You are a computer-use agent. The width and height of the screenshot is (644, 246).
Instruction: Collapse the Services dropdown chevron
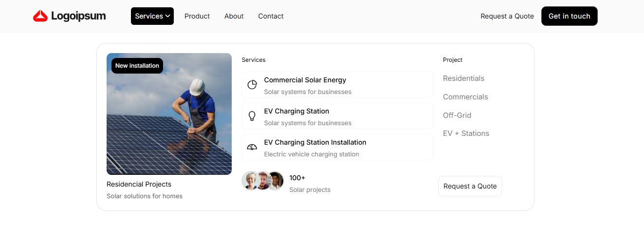click(167, 16)
